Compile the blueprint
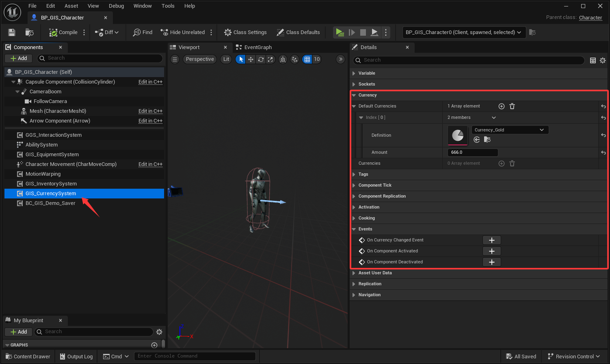 tap(63, 32)
